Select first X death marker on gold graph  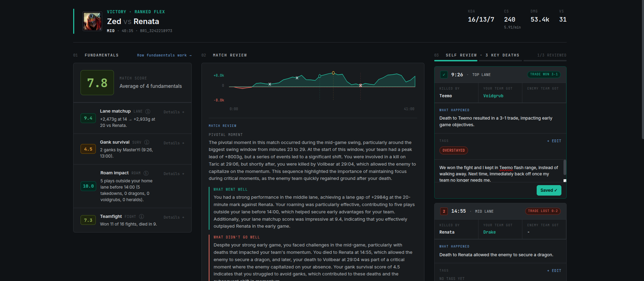(270, 84)
